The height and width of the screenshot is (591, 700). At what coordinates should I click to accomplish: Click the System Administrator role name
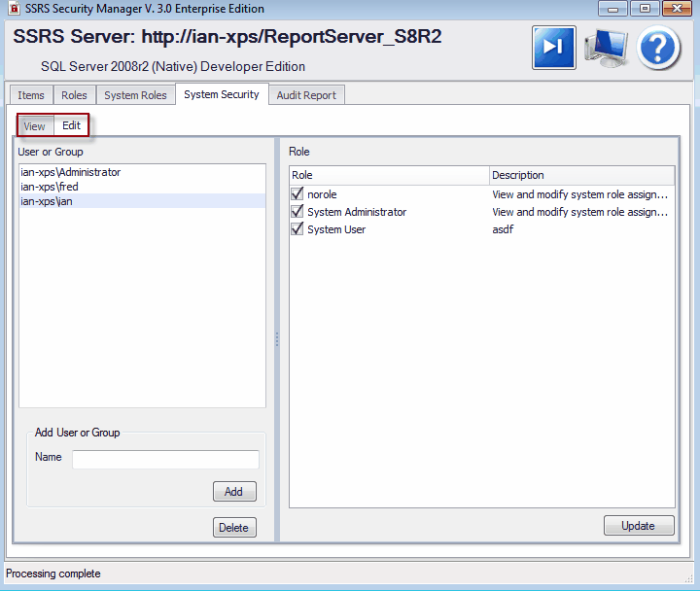point(357,212)
